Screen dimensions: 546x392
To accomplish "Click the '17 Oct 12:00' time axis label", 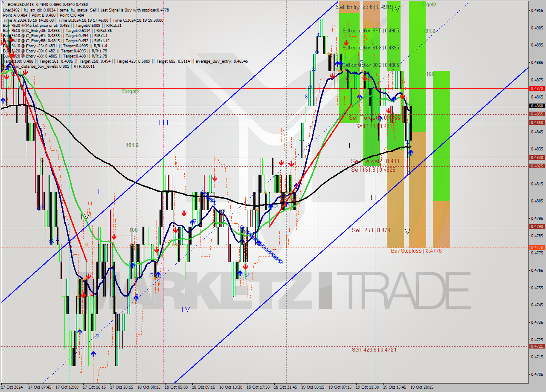I will coord(67,387).
